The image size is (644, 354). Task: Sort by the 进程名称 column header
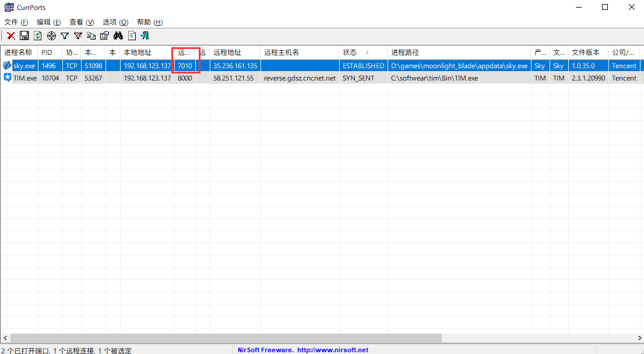[19, 52]
